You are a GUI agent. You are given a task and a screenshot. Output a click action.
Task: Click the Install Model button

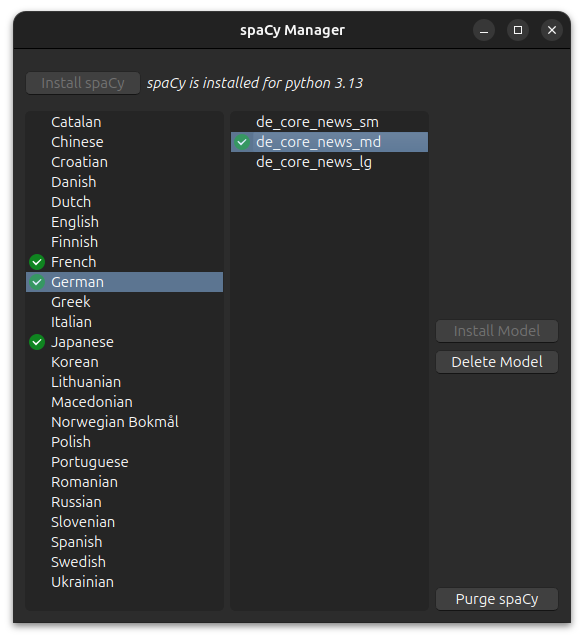[x=497, y=331]
